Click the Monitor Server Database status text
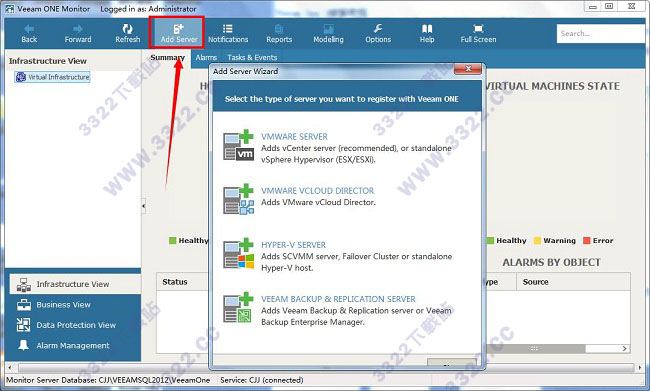The width and height of the screenshot is (650, 391). (x=108, y=380)
